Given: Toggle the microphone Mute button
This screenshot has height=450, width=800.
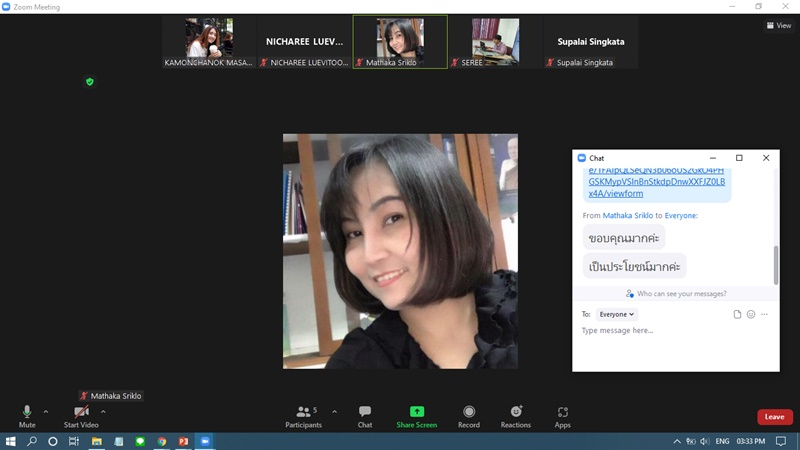Looking at the screenshot, I should point(27,412).
